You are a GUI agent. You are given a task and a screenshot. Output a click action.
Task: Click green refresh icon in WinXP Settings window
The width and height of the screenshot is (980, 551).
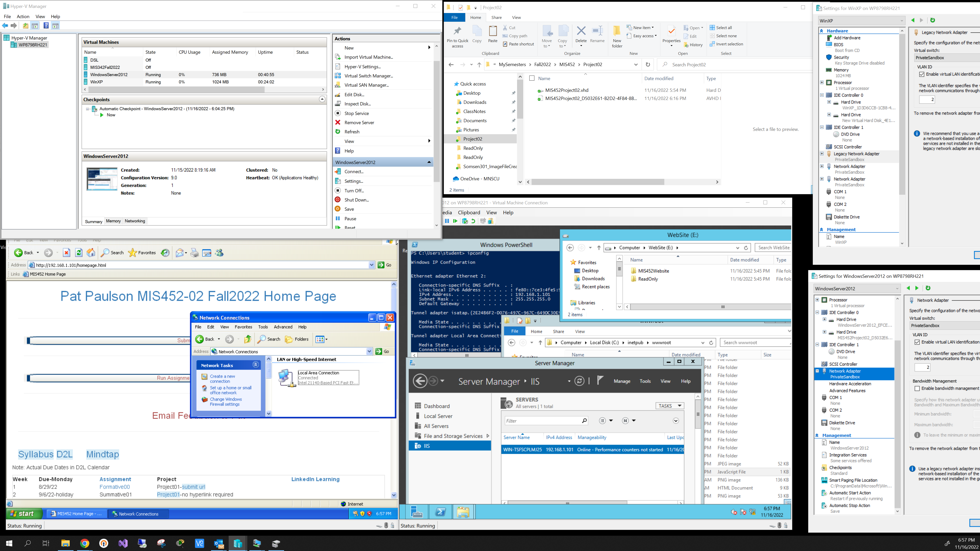pyautogui.click(x=933, y=20)
